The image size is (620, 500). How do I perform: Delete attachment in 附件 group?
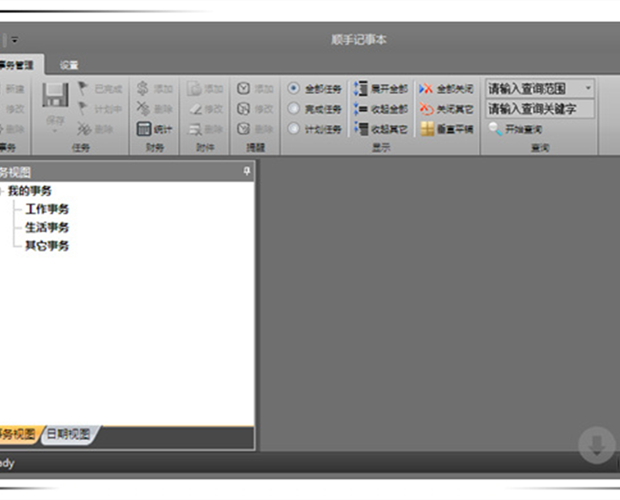coord(195,129)
